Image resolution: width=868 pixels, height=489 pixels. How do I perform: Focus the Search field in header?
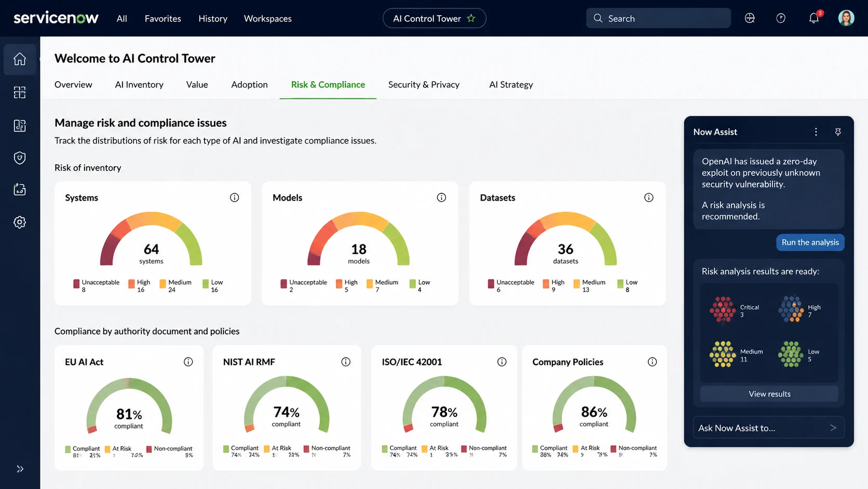[658, 18]
